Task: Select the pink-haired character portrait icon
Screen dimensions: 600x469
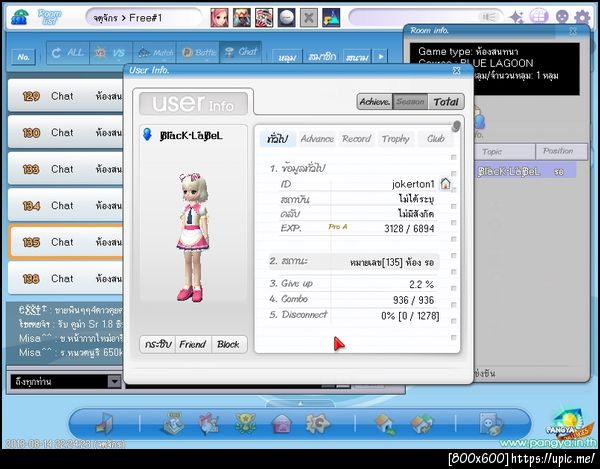Action: coord(219,18)
